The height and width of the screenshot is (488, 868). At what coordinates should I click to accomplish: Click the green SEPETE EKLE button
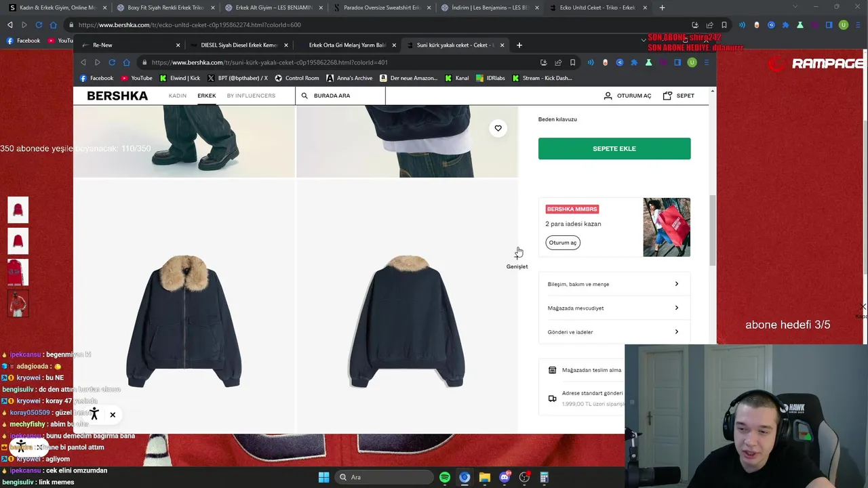(614, 148)
